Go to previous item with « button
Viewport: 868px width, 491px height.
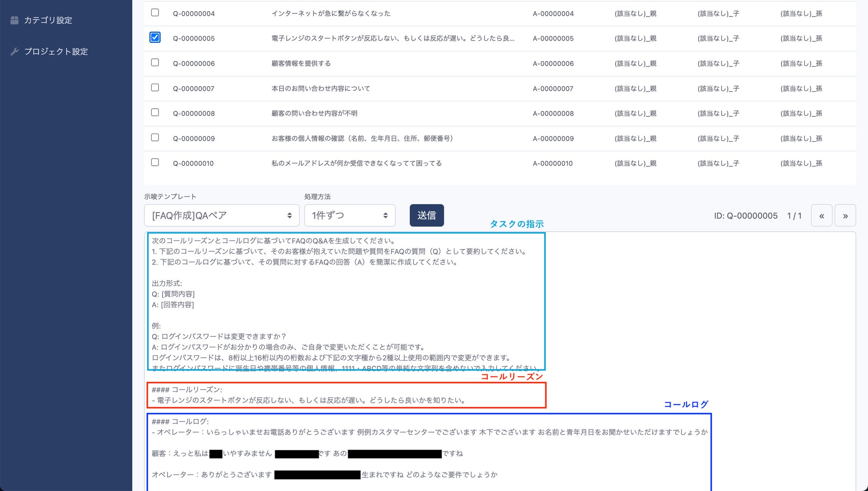(x=821, y=216)
